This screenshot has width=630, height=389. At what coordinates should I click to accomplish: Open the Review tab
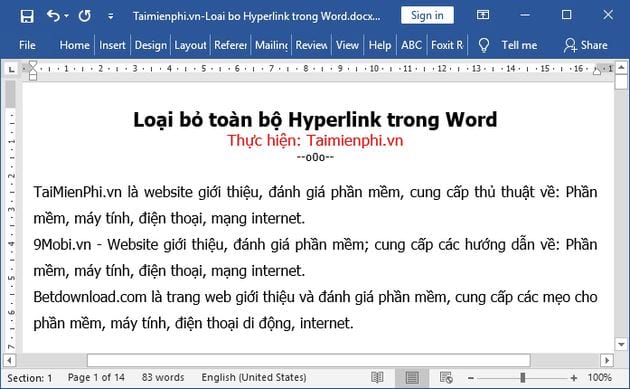pos(311,45)
